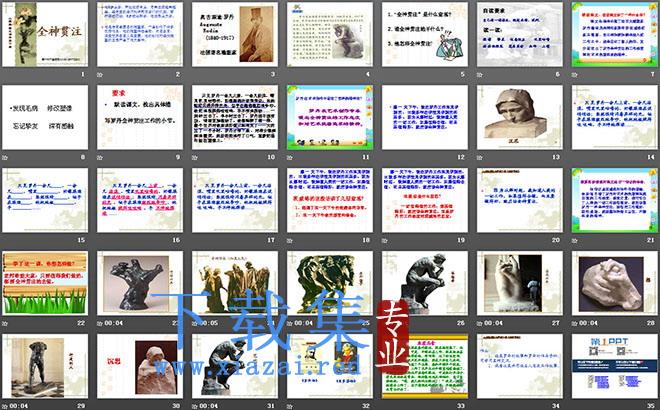Click the animation star under slide 21
Viewport: 660px width, 410px height.
[575, 240]
